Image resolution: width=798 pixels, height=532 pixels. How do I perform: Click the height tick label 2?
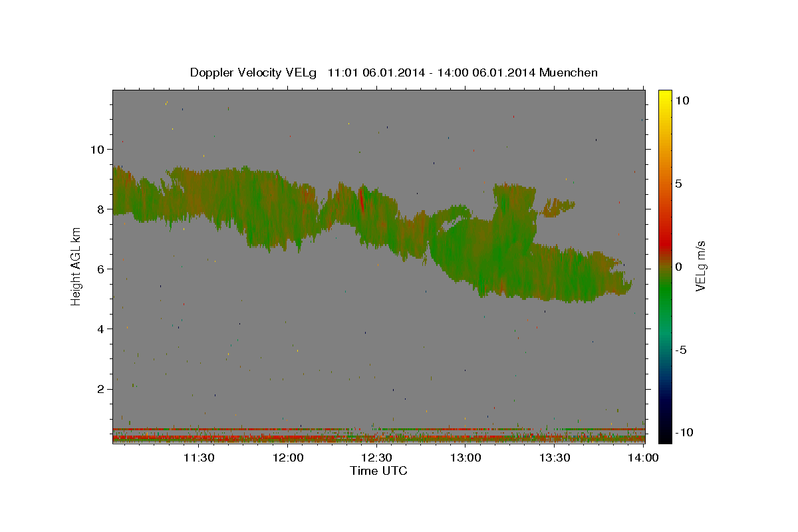point(102,388)
